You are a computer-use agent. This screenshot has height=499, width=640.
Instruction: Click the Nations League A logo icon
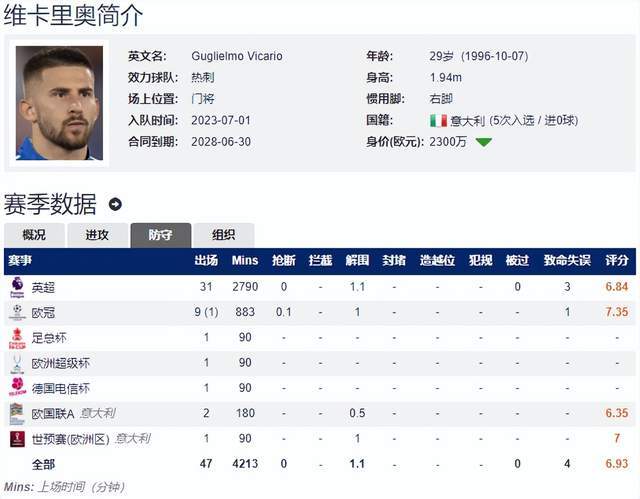(x=17, y=413)
